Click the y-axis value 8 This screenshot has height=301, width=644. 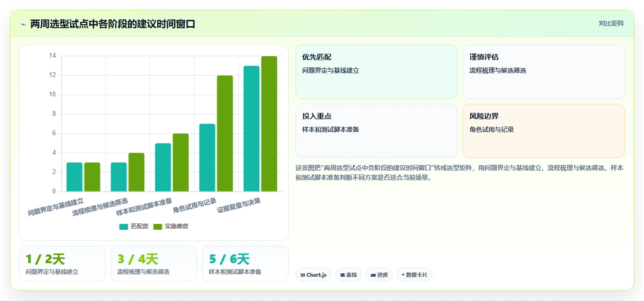[54, 114]
